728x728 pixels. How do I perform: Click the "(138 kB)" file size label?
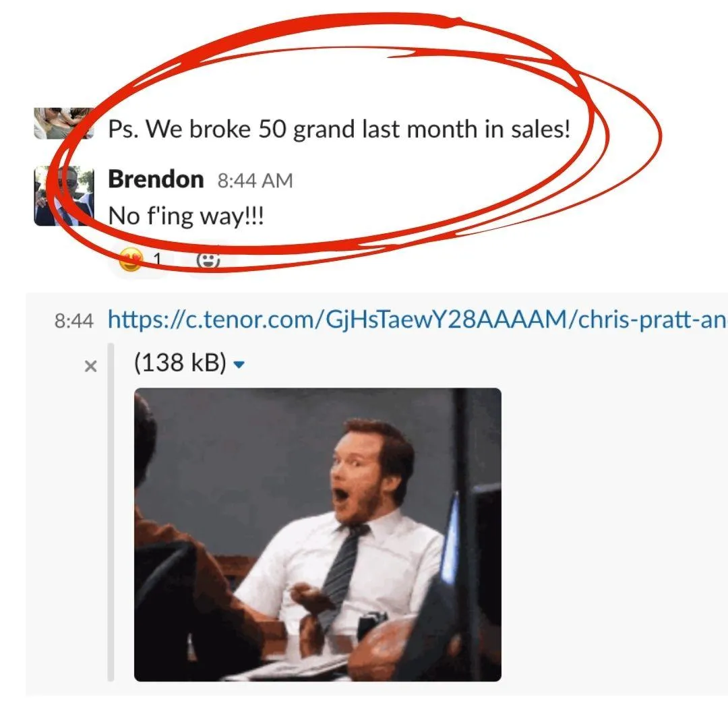pyautogui.click(x=180, y=362)
